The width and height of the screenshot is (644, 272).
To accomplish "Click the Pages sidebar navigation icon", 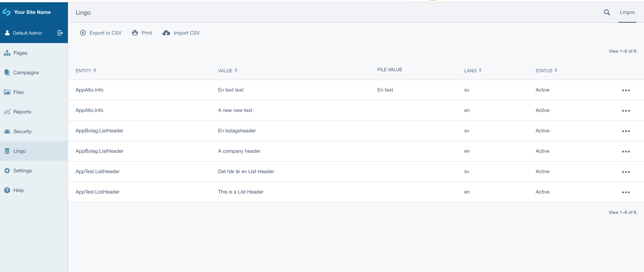I will [x=7, y=53].
